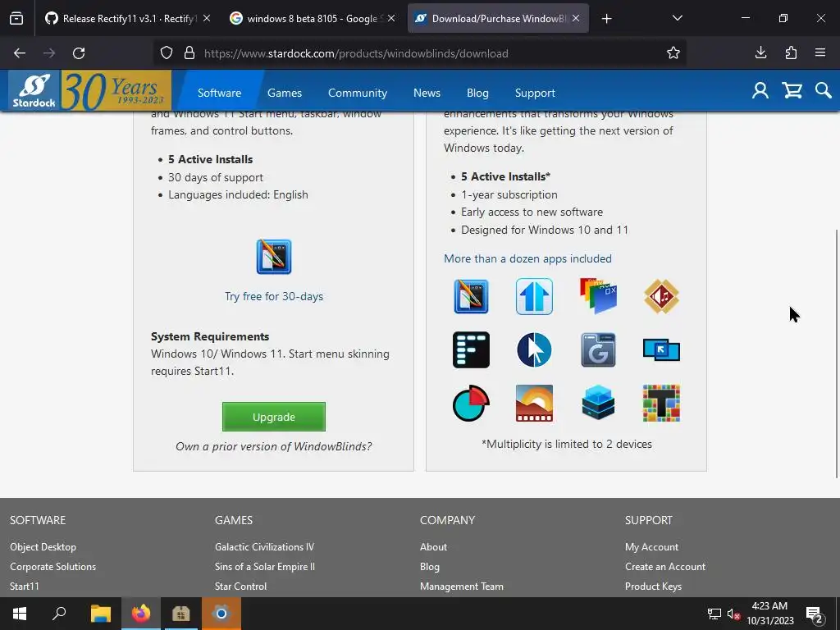
Task: Open the About footer link
Action: click(433, 547)
